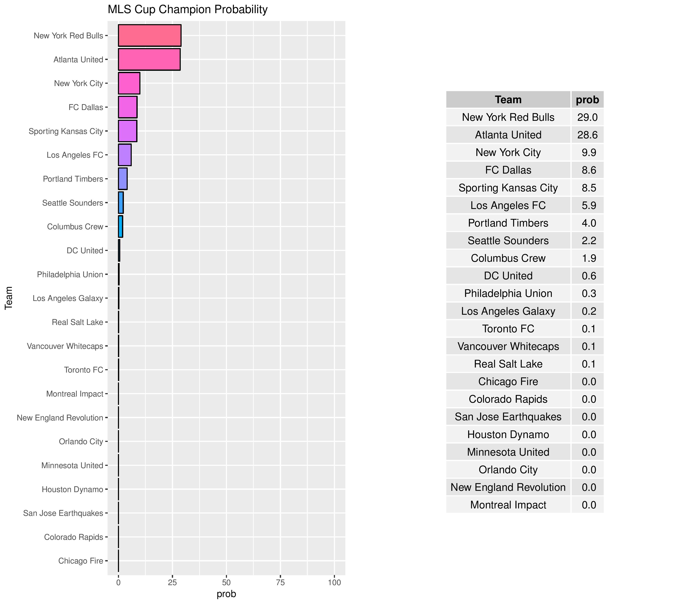Click the prob column header in table

tap(587, 100)
